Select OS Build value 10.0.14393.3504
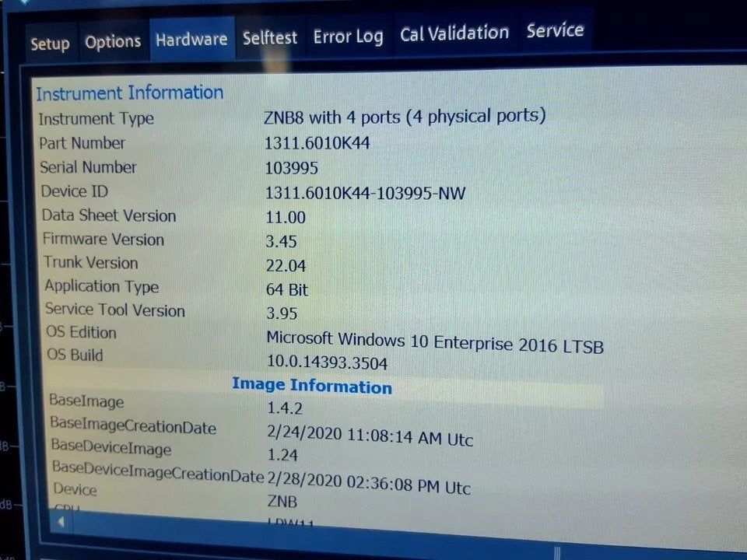Image resolution: width=747 pixels, height=560 pixels. 328,362
